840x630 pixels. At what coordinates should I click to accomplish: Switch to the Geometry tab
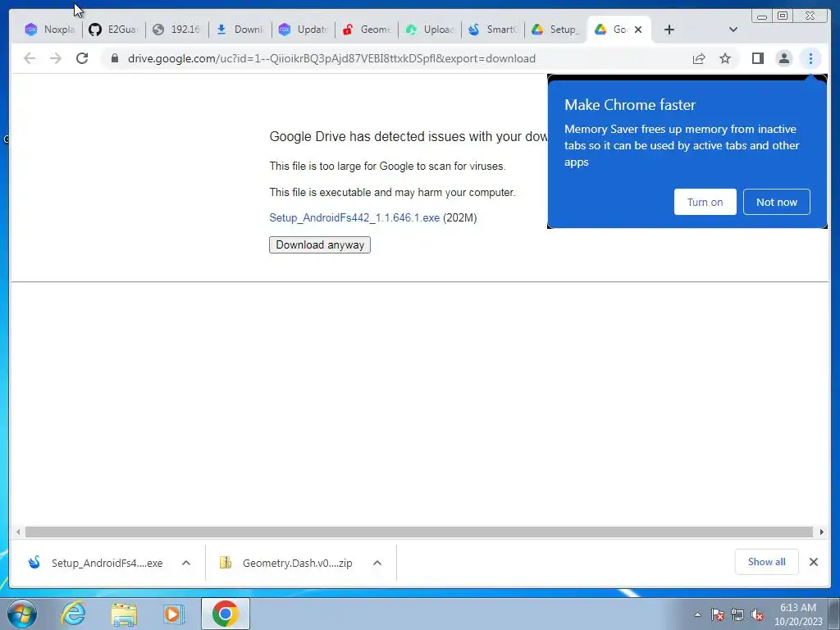point(367,30)
